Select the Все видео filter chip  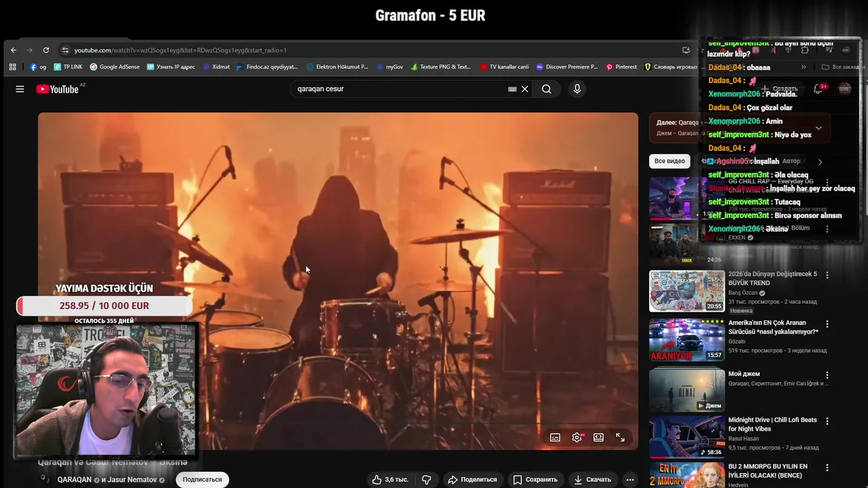[669, 161]
